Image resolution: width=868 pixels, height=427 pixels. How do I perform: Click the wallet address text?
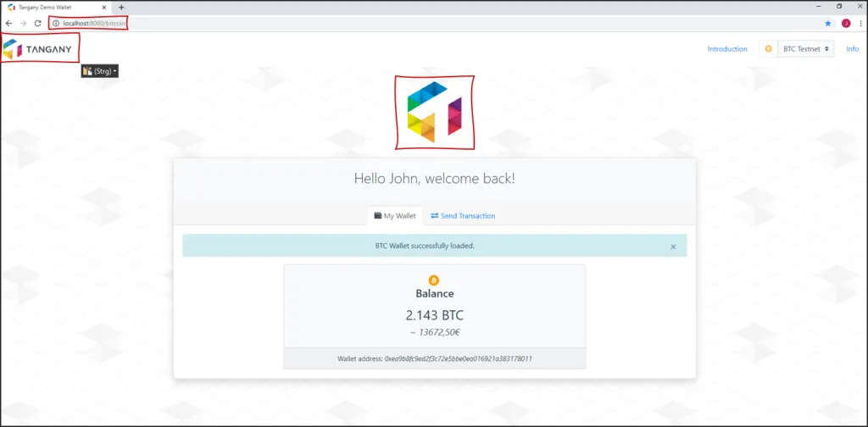435,358
